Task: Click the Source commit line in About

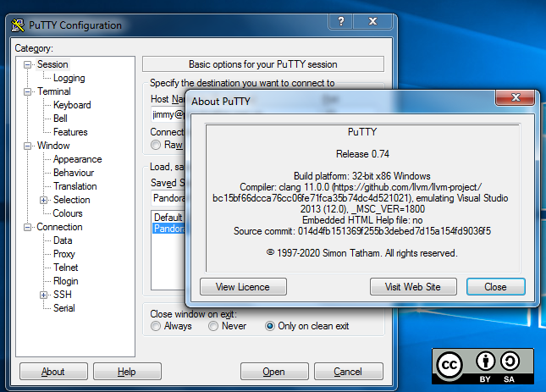Action: (x=362, y=231)
